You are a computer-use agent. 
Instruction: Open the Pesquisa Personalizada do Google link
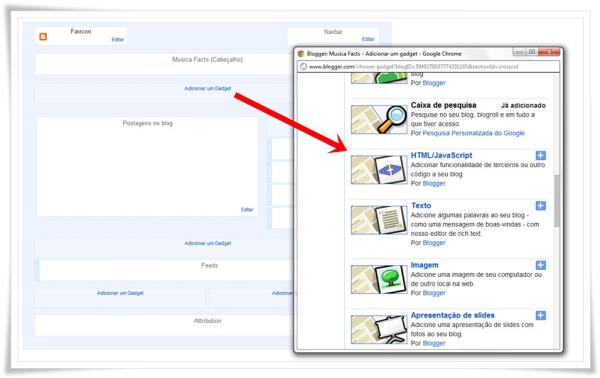[474, 133]
